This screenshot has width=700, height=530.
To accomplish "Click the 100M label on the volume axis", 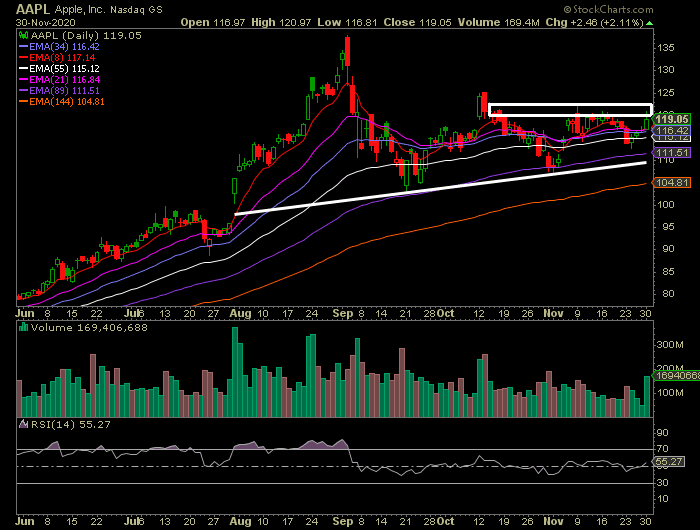I will [670, 393].
